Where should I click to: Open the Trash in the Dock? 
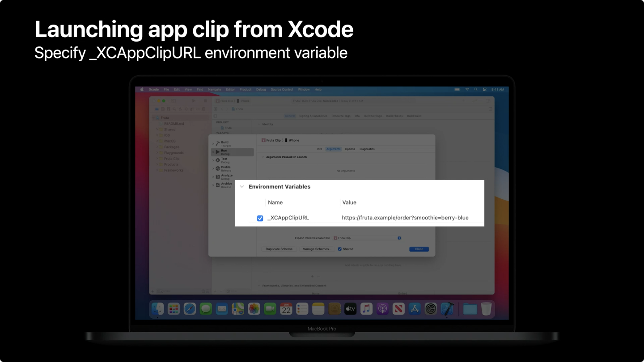coord(486,308)
